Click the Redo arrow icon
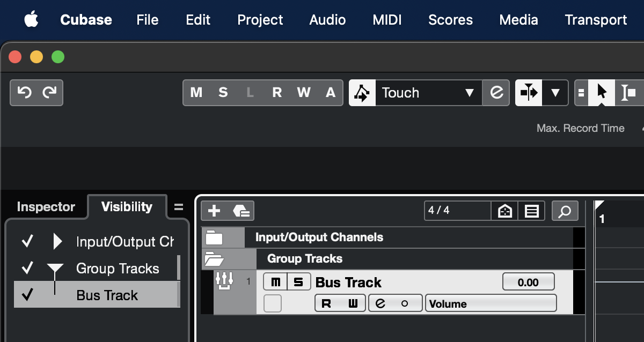This screenshot has width=644, height=342. (49, 93)
